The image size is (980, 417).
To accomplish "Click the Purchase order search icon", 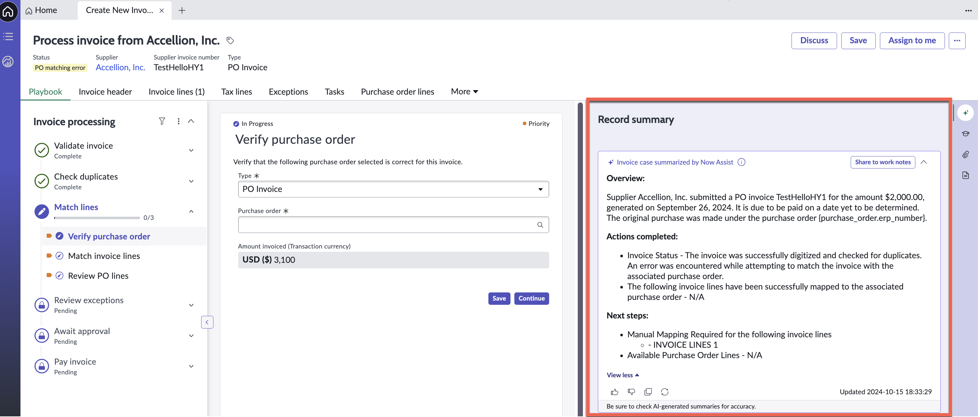I will tap(540, 225).
